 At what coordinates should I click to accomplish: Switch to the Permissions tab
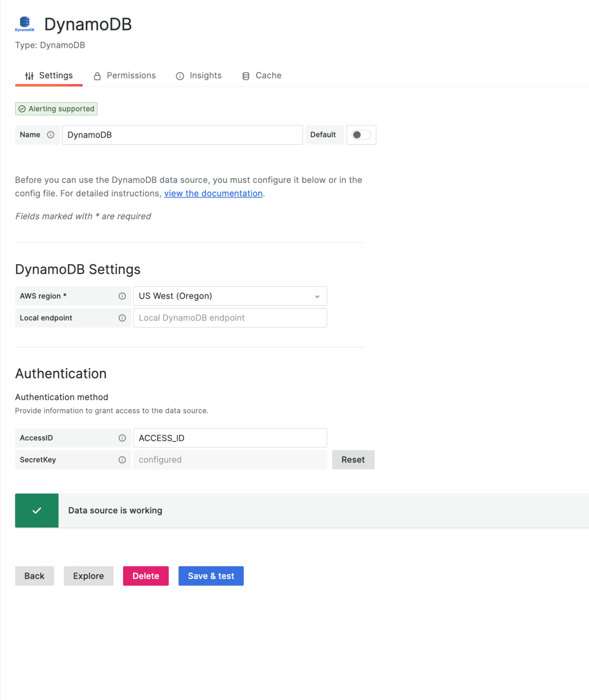click(x=125, y=76)
